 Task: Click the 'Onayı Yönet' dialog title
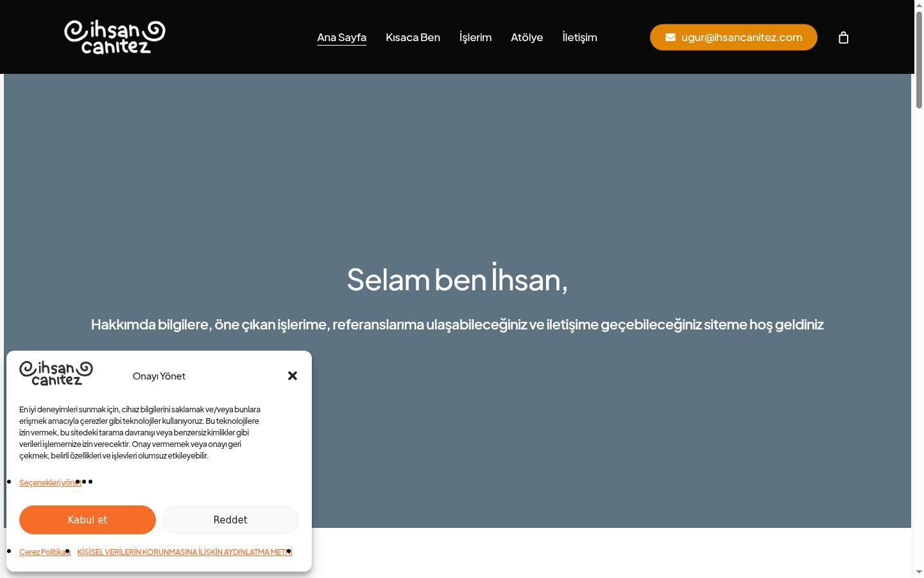(159, 376)
